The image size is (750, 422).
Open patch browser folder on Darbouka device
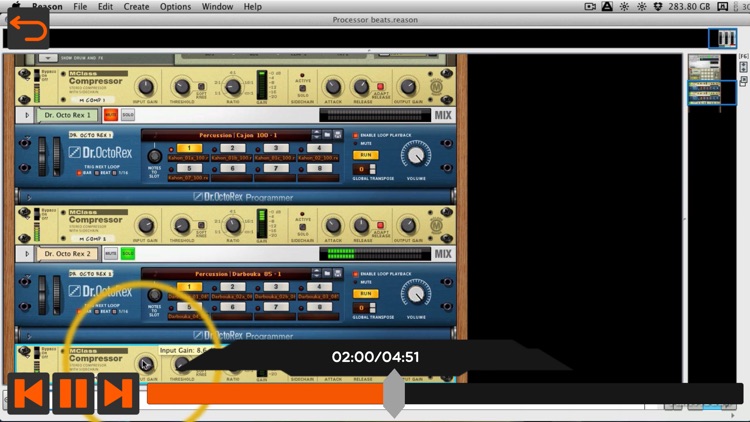(x=327, y=274)
